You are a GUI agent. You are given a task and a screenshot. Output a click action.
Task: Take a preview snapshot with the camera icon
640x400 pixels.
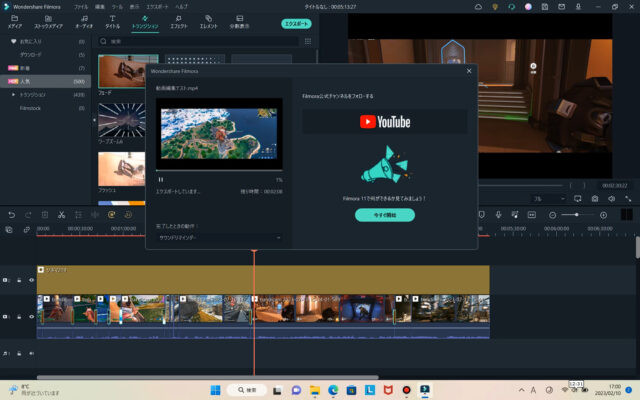coord(595,199)
